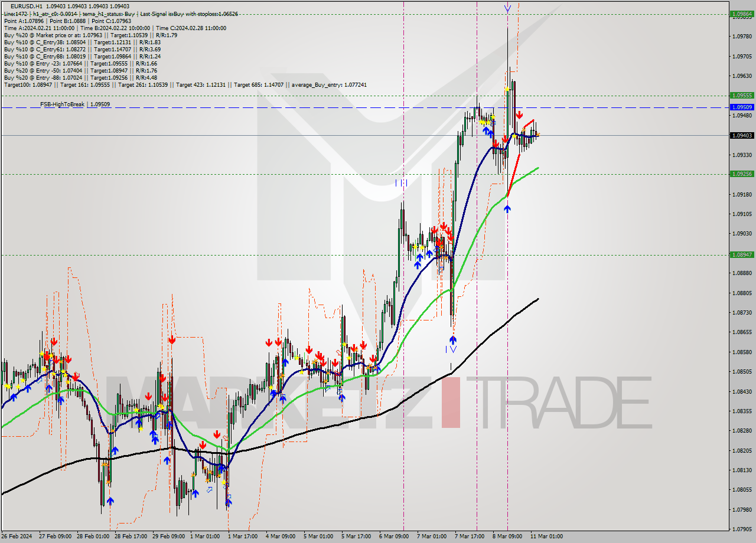Click price axis label 1.08205
Screen dimensions: 756x543
741,451
